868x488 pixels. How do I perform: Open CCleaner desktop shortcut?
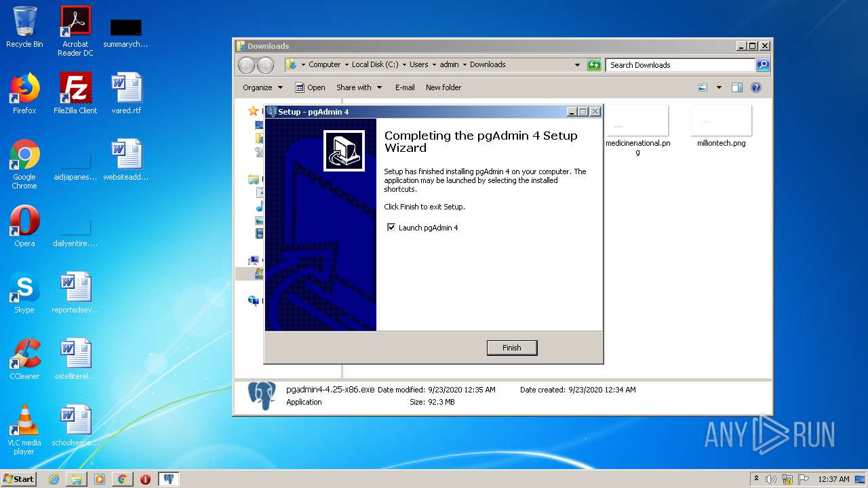click(x=24, y=359)
